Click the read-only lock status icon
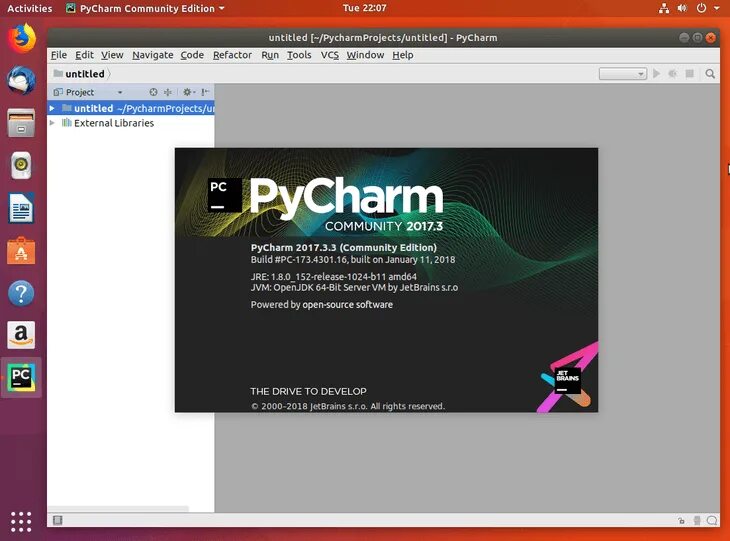 [x=681, y=521]
